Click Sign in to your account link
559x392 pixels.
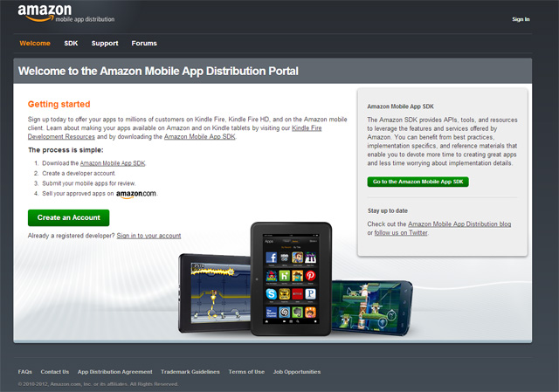(x=148, y=236)
